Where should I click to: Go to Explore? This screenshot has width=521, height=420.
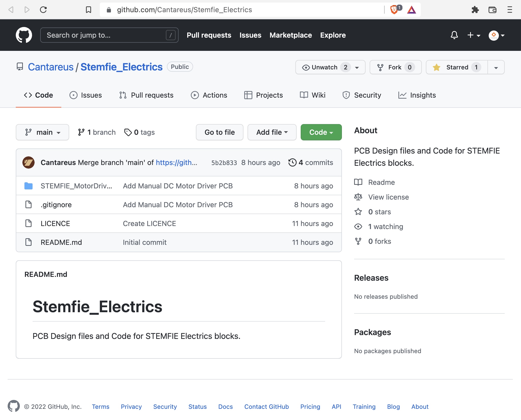pos(333,35)
